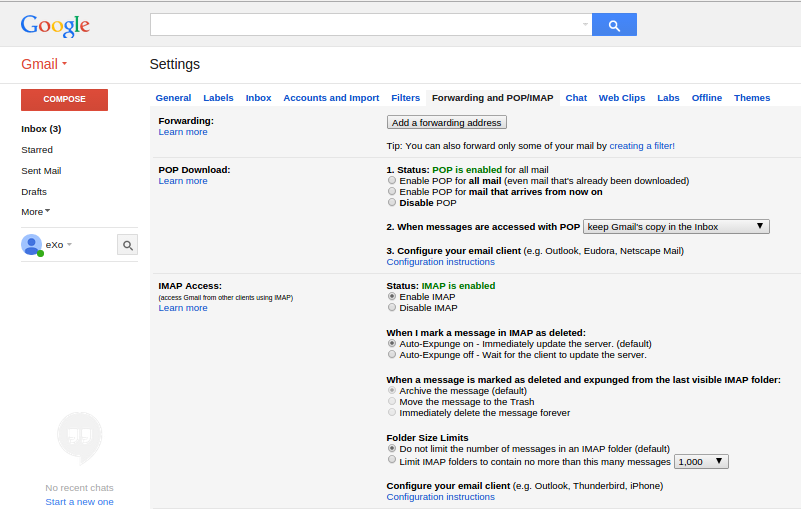Image resolution: width=801 pixels, height=509 pixels.
Task: Open the chat search magnifier icon
Action: [127, 245]
